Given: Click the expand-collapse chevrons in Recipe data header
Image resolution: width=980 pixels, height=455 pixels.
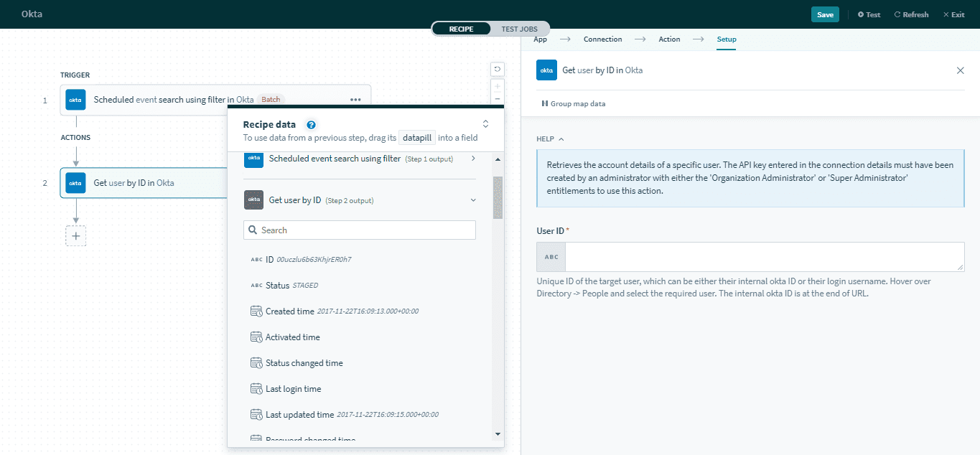Looking at the screenshot, I should pyautogui.click(x=485, y=123).
